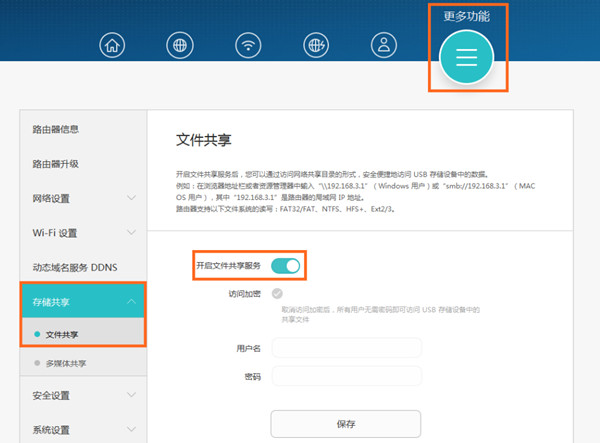600x443 pixels.
Task: Expand the 网络设置 chevron
Action: click(x=131, y=198)
